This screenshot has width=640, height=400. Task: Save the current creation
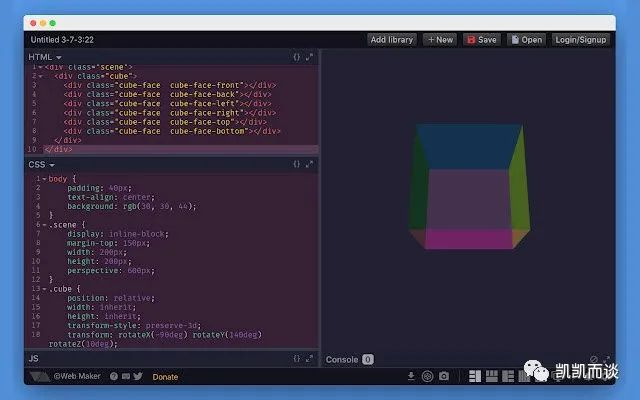(x=482, y=40)
